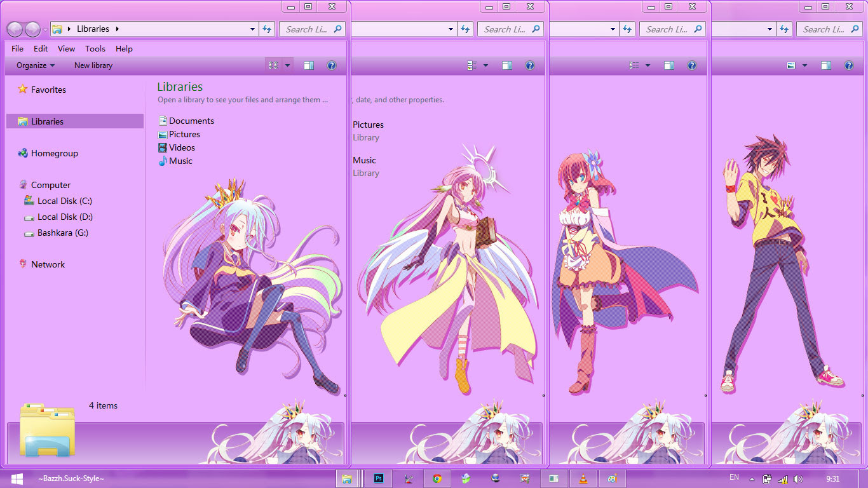Refresh the window showing the red-haired girl
Image resolution: width=868 pixels, height=488 pixels.
pyautogui.click(x=628, y=29)
